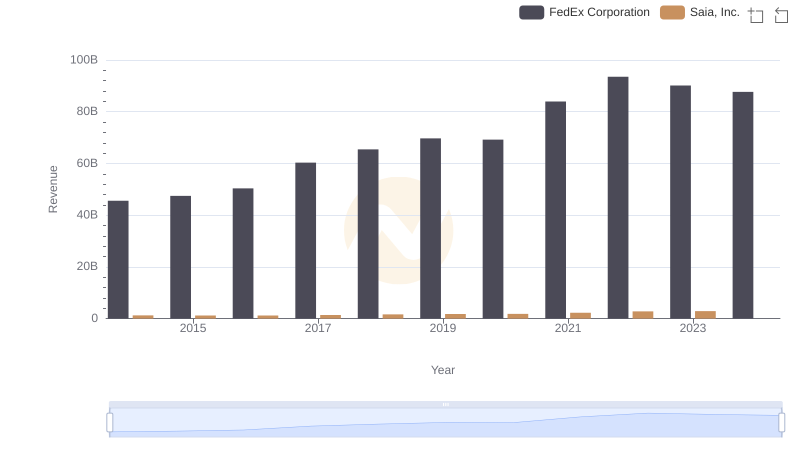Click the 2019 x-axis label
800x461 pixels.
click(443, 328)
